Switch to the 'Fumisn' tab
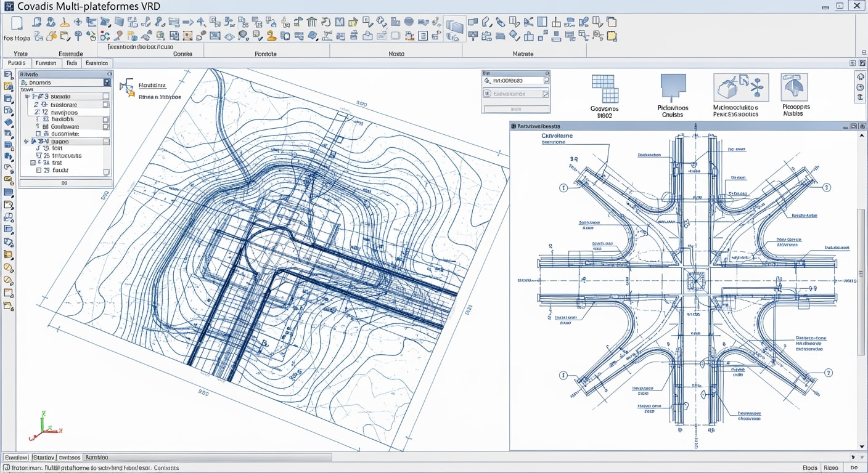Screen dimensions: 868x473 pyautogui.click(x=46, y=63)
